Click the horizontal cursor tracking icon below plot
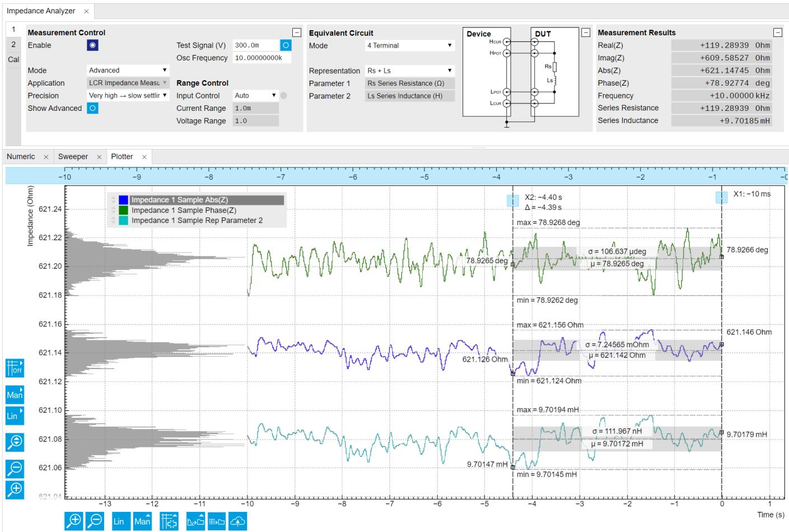This screenshot has height=532, width=789. (x=169, y=521)
